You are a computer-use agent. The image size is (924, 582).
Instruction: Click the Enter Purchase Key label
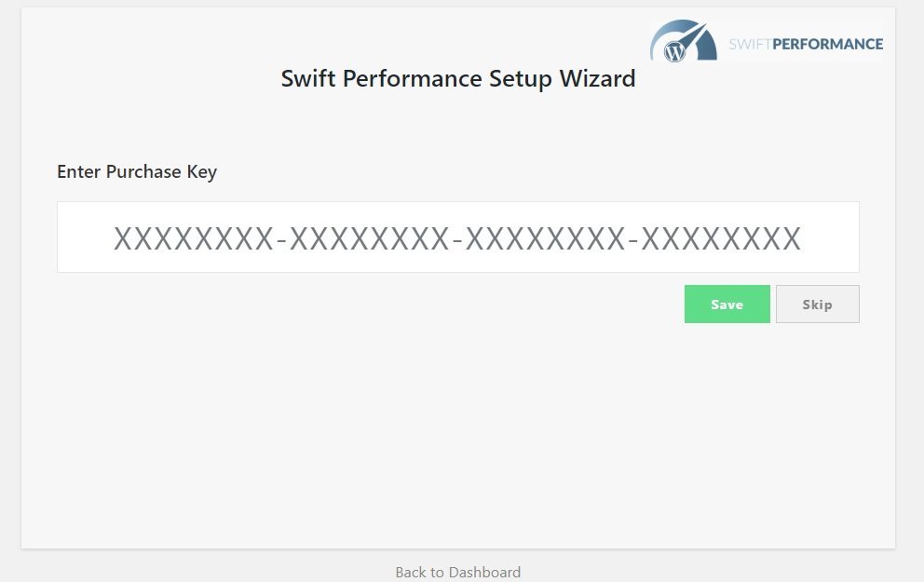pos(137,172)
